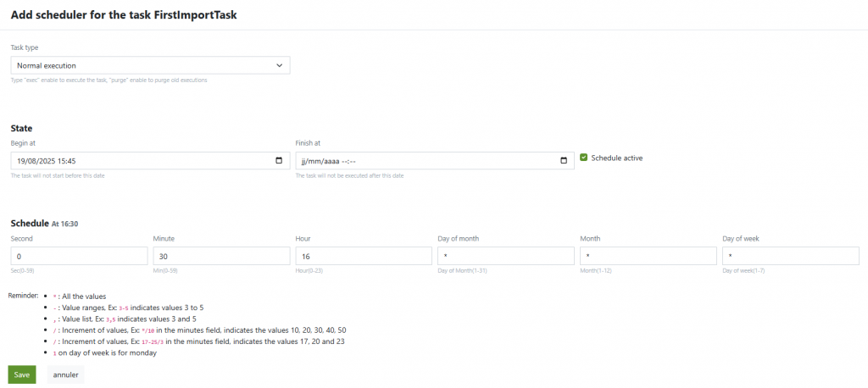Focus the Second input field
Image resolution: width=868 pixels, height=388 pixels.
point(79,256)
